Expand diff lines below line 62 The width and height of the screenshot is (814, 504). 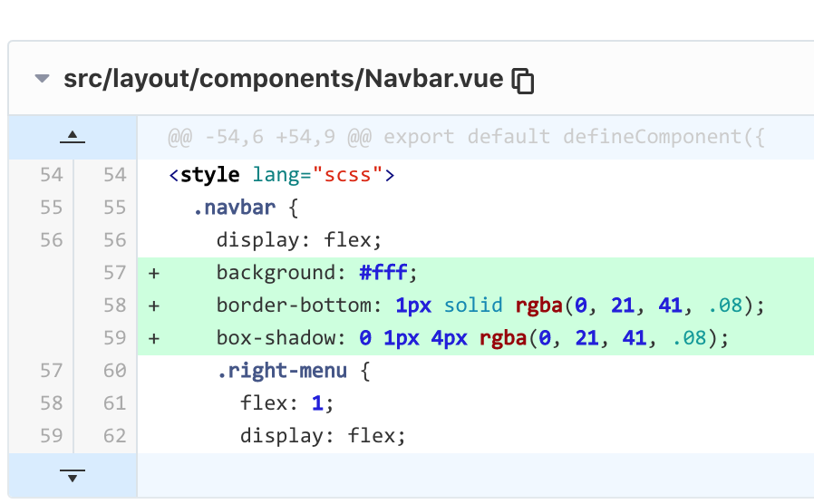[x=73, y=475]
